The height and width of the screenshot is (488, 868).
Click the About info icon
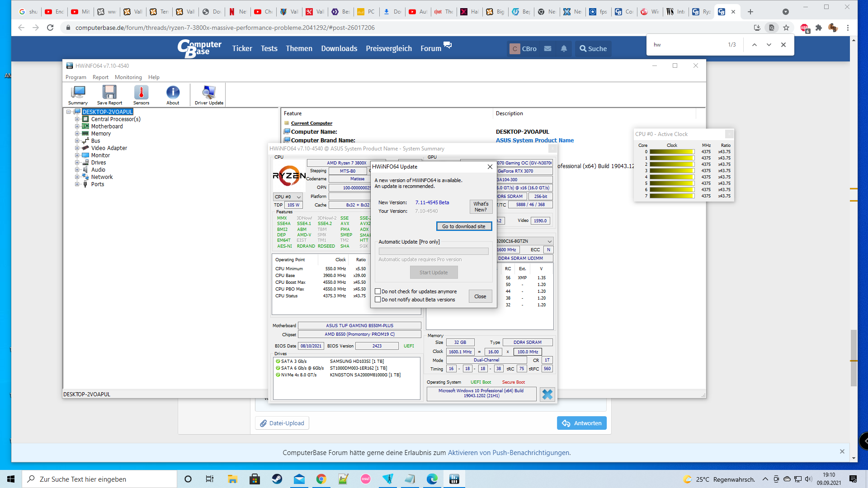point(173,95)
